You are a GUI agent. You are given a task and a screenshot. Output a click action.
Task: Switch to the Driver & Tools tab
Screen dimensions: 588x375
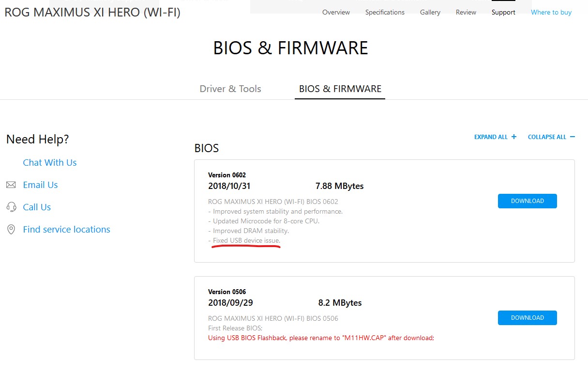point(230,89)
